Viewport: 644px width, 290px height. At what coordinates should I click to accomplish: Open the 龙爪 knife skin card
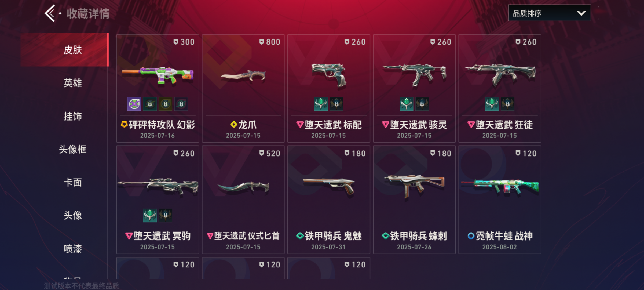click(243, 88)
